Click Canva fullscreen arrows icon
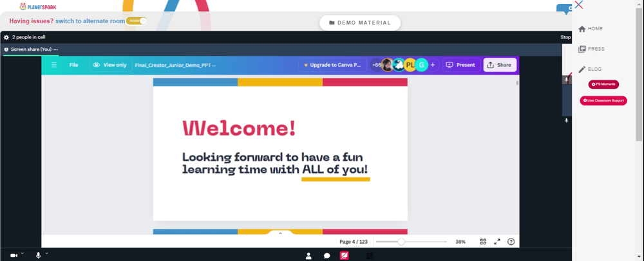This screenshot has height=261, width=644. tap(497, 242)
